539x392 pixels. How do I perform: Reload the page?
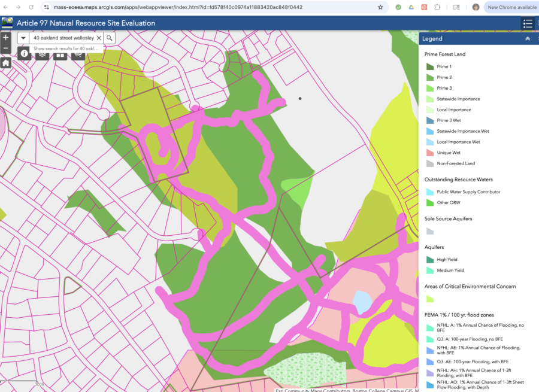31,7
